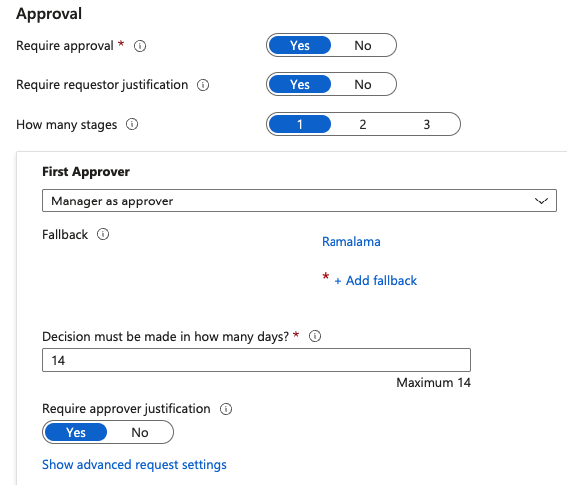567x485 pixels.
Task: Open the Manager as approver dropdown
Action: tap(299, 200)
